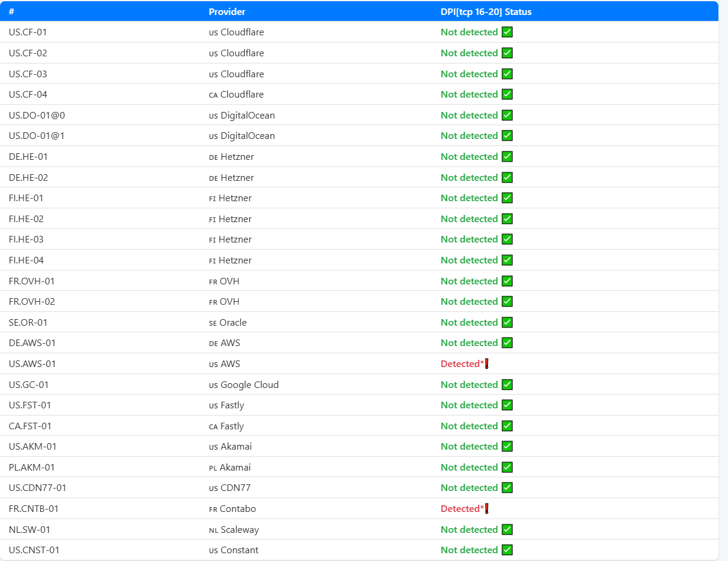Click the green checkmark icon in US.CF-01 row
This screenshot has height=561, width=728.
pyautogui.click(x=507, y=32)
